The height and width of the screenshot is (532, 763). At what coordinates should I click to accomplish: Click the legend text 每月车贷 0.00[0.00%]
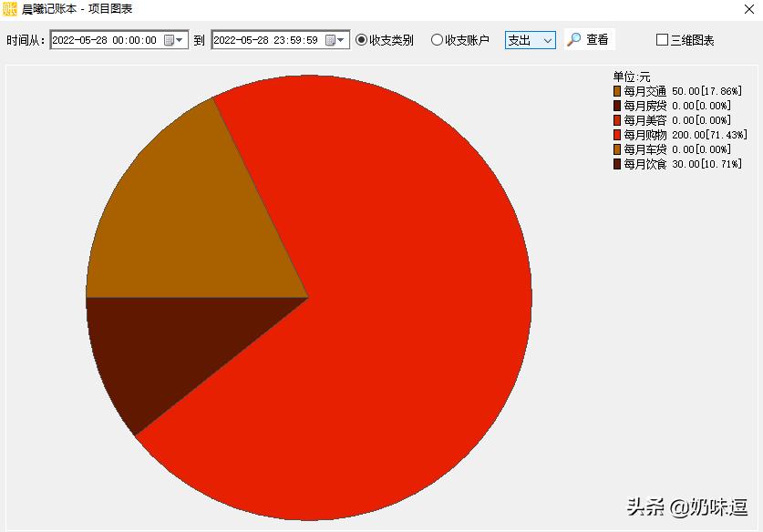click(677, 149)
